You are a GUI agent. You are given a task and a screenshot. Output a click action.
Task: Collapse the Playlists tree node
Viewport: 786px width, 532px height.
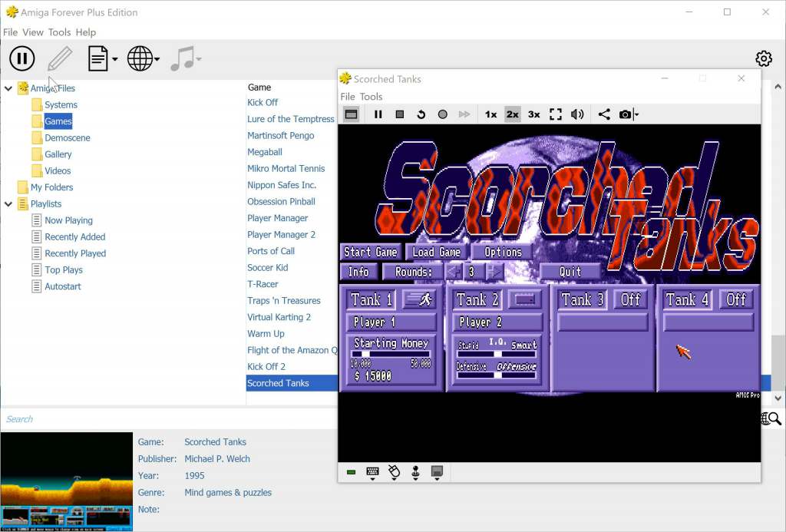(8, 204)
